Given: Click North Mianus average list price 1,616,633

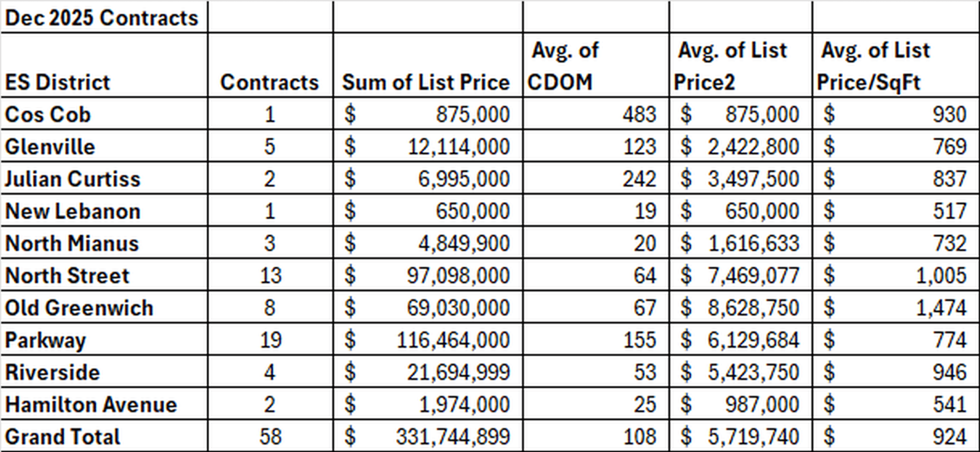Looking at the screenshot, I should [x=753, y=243].
